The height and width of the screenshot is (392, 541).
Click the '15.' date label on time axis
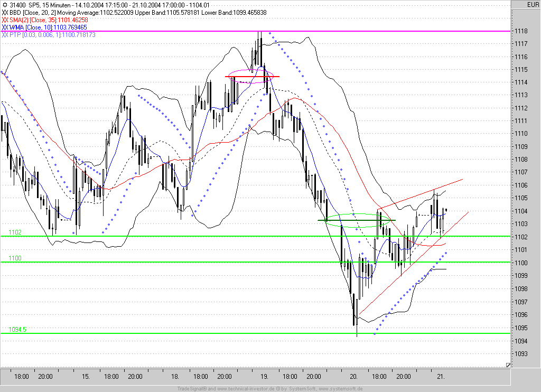click(x=86, y=377)
